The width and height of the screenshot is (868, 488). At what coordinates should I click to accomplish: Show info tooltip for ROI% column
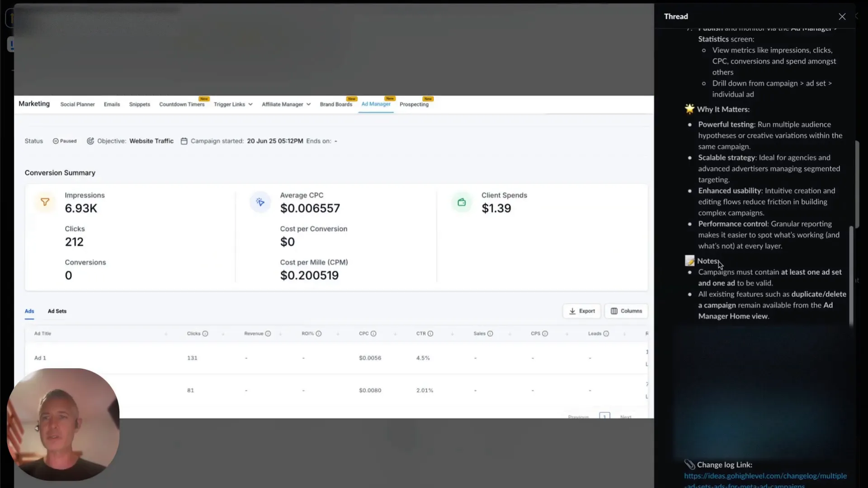319,333
